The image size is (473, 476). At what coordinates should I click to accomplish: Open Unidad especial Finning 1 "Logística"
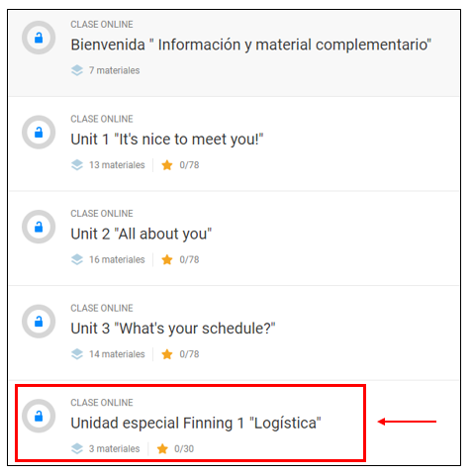pyautogui.click(x=196, y=424)
